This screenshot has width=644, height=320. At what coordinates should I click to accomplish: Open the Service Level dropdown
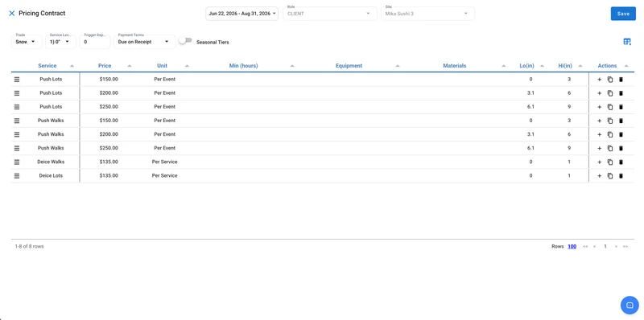(60, 42)
